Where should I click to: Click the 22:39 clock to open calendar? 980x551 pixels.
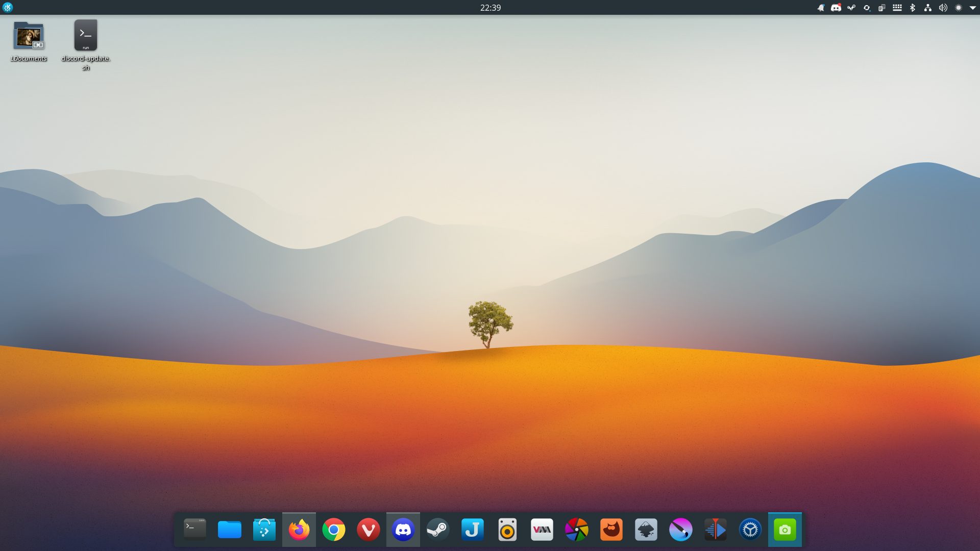(490, 8)
